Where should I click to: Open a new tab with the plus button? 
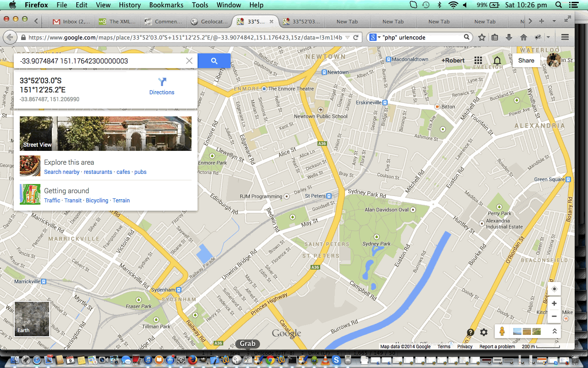(x=542, y=21)
